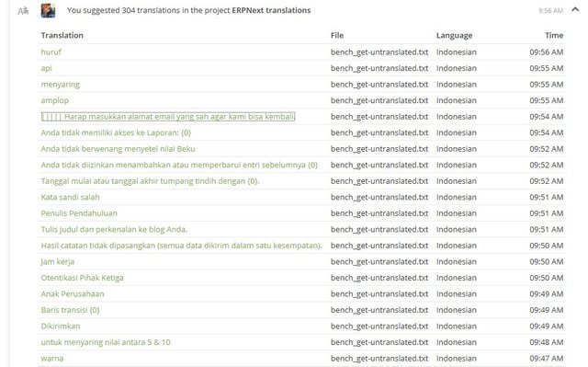Collapse the activity group with the chevron
This screenshot has height=367, width=588.
575,10
